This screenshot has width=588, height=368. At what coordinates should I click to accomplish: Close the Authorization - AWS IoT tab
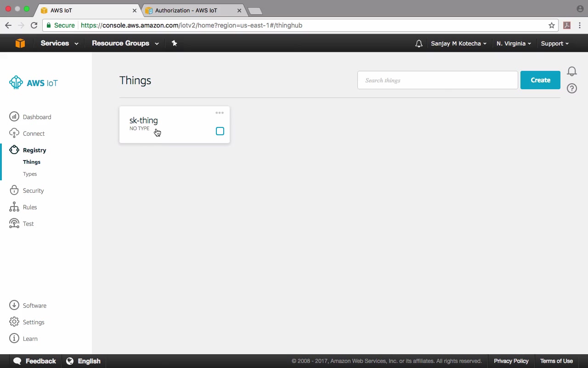pyautogui.click(x=239, y=11)
